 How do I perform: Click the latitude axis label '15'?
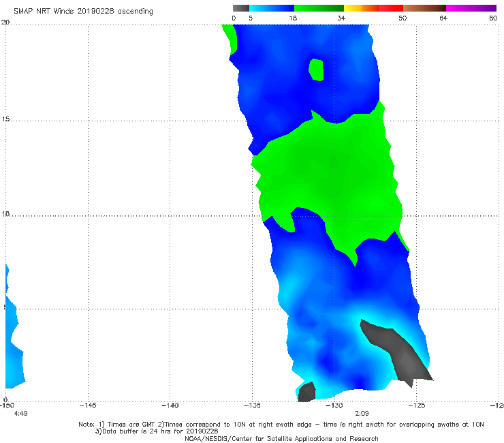coord(5,119)
